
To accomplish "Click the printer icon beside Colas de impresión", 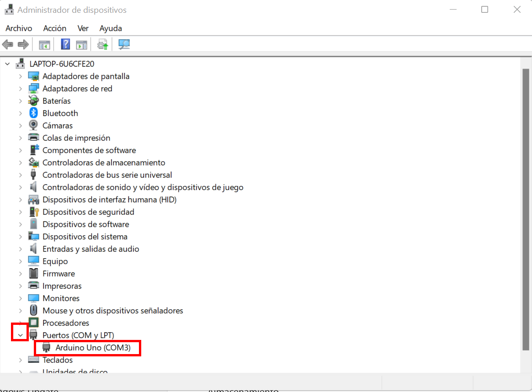I will pyautogui.click(x=33, y=138).
